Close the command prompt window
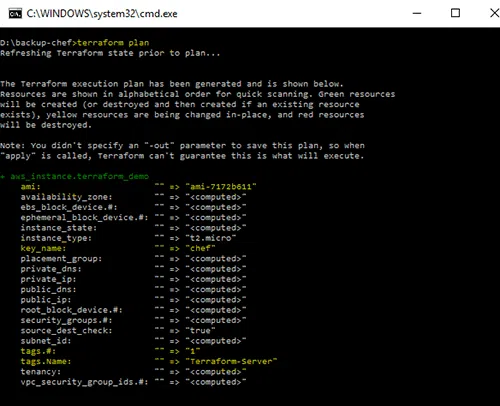The image size is (500, 406). pos(494,13)
